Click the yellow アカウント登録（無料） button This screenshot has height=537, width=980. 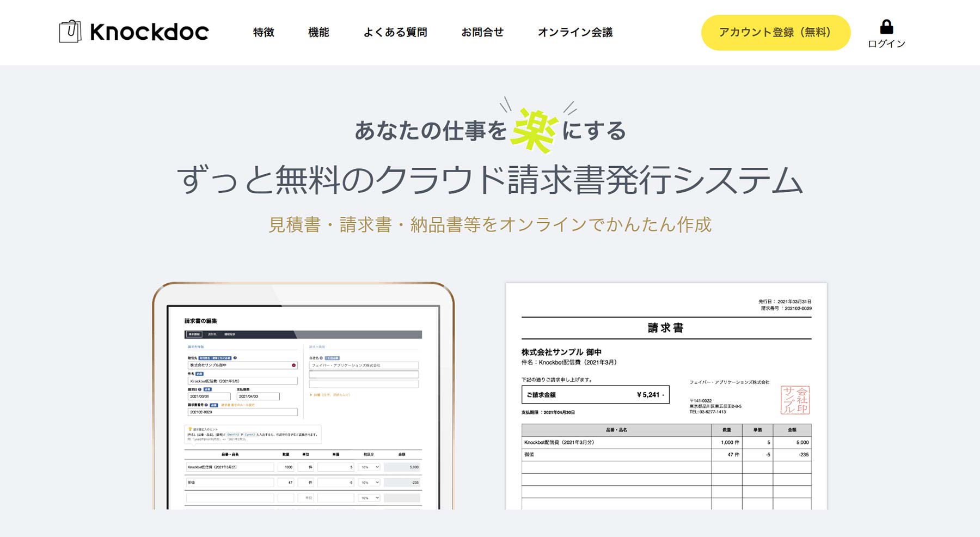pyautogui.click(x=775, y=33)
